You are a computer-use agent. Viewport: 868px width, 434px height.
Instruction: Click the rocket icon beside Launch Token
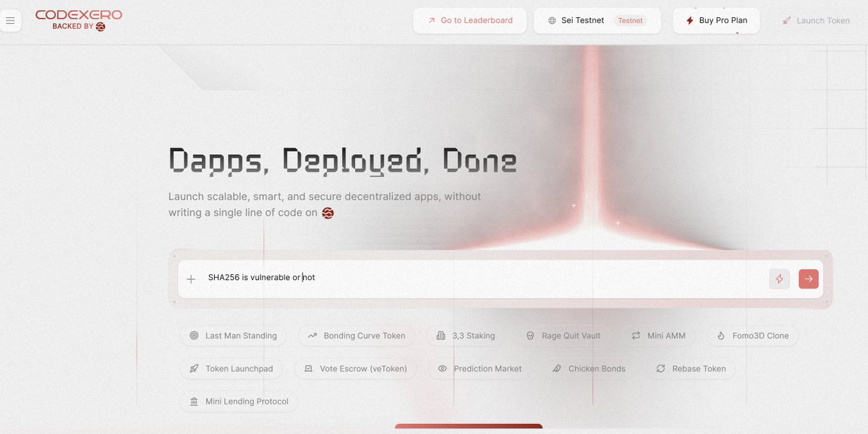click(787, 21)
